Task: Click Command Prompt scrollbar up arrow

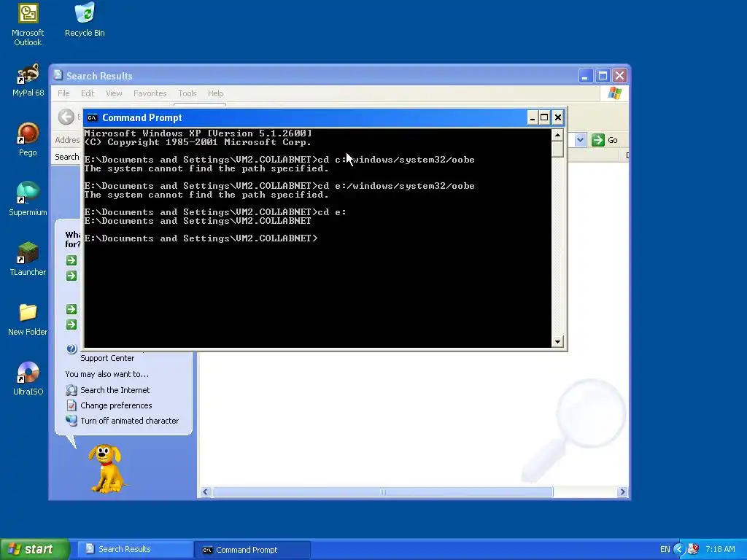Action: pos(557,135)
